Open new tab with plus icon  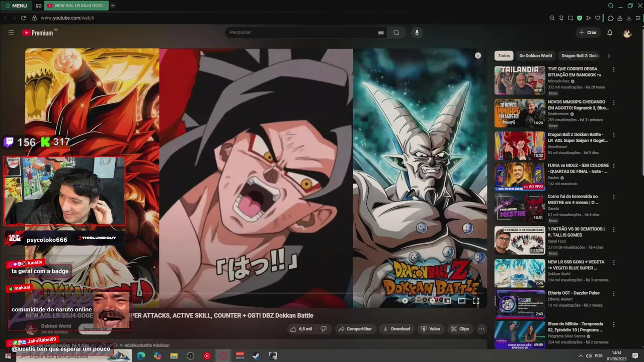click(113, 6)
